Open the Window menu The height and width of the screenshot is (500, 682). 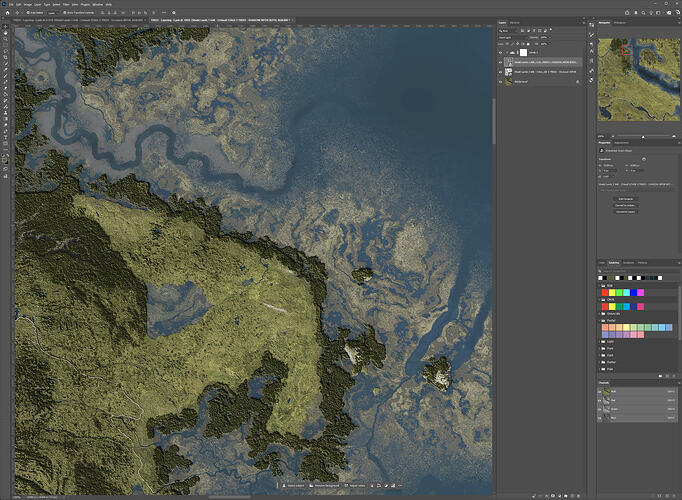tap(98, 4)
